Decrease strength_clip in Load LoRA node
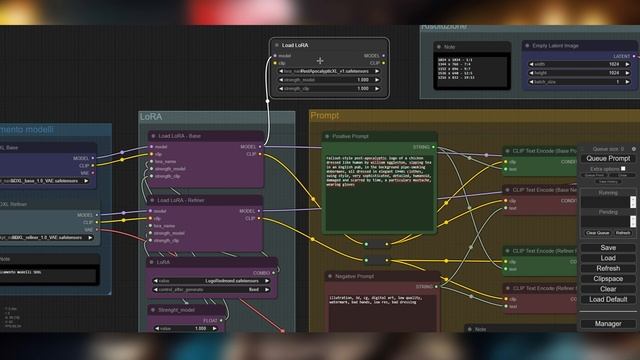 (x=281, y=88)
